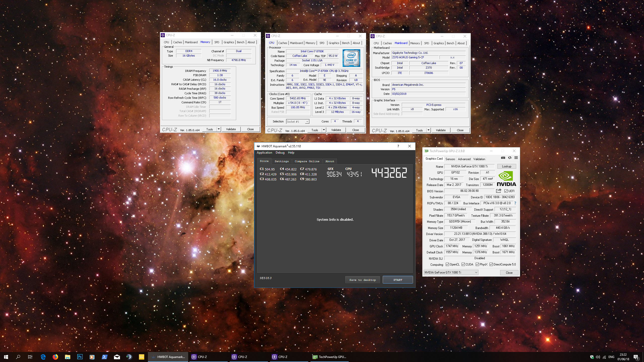Click the GPU-Z refresh icon
Screen dimensions: 644x362
(x=510, y=158)
